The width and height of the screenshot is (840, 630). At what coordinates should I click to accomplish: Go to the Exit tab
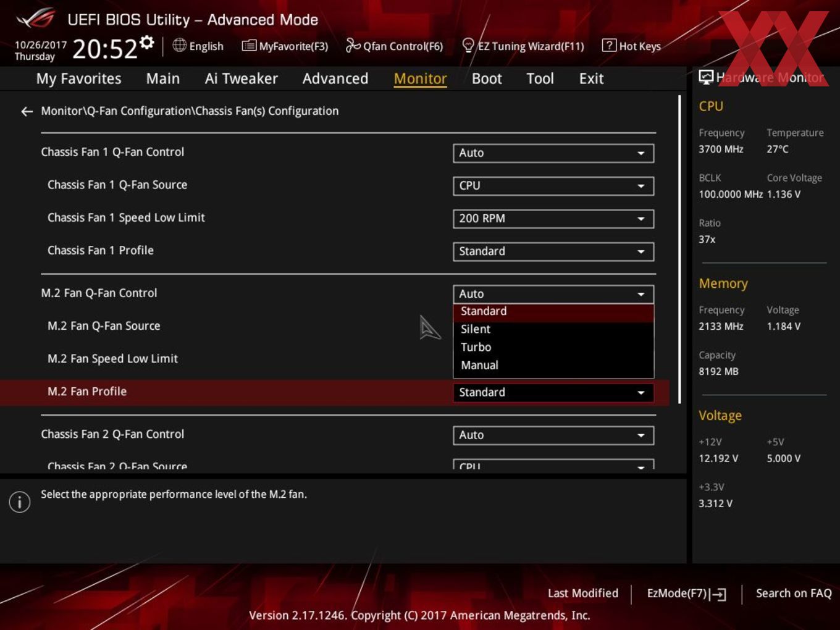591,78
